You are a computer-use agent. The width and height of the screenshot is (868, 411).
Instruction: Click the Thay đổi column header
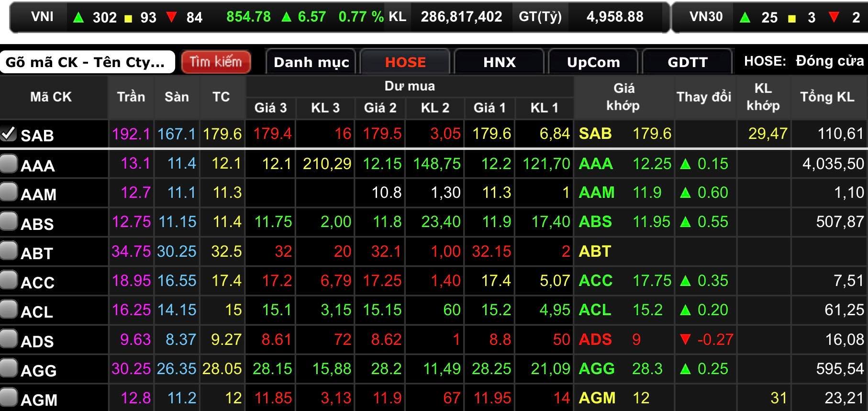tap(703, 97)
